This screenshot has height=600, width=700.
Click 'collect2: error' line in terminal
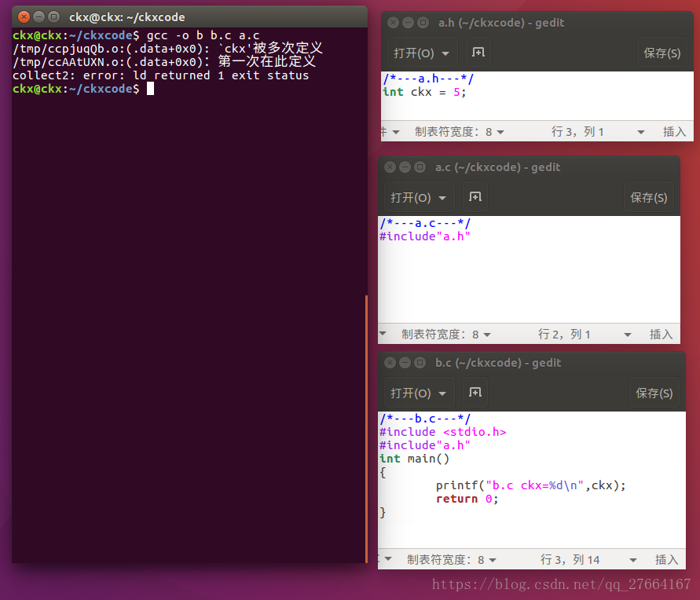coord(161,75)
